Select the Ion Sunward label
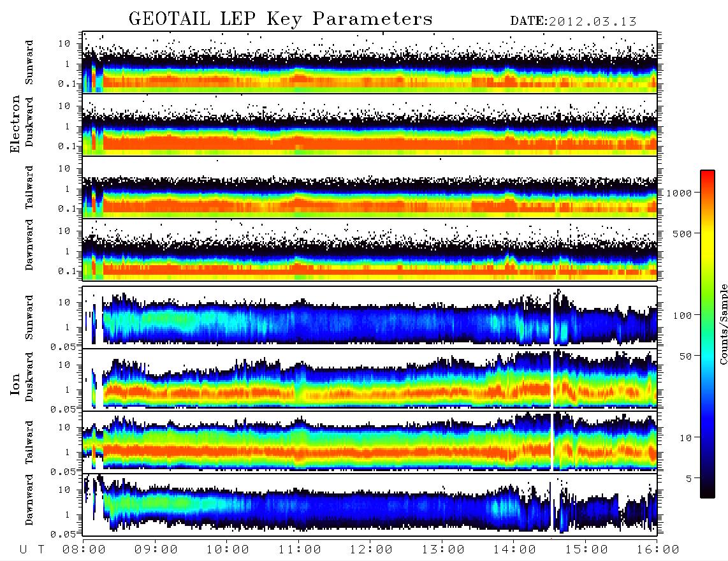This screenshot has width=728, height=561. coord(29,317)
